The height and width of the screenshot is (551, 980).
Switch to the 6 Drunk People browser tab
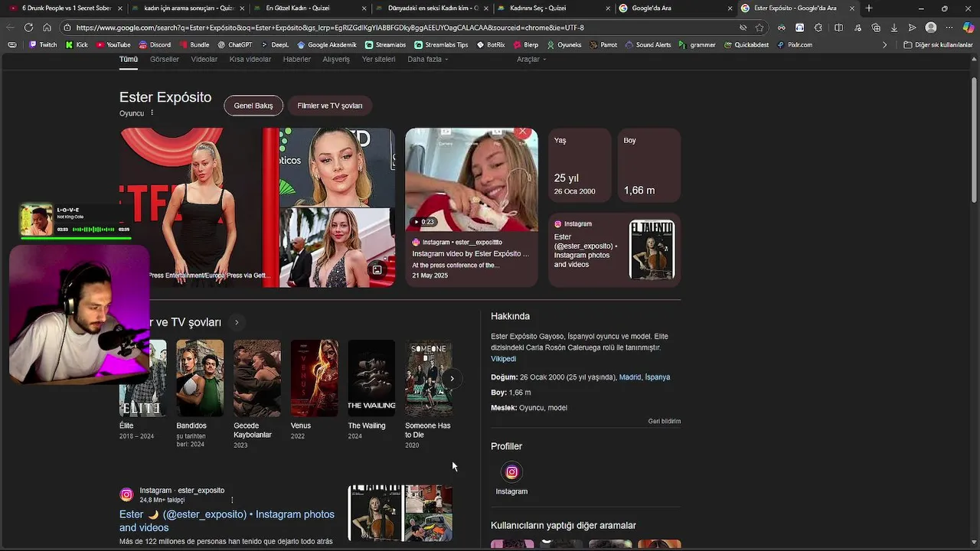point(66,8)
